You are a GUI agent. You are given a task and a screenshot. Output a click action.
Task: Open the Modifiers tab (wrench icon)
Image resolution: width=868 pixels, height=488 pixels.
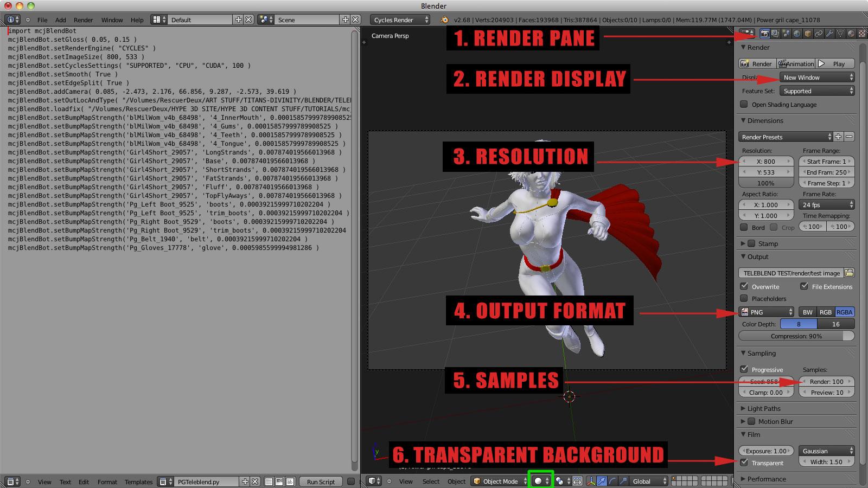829,34
